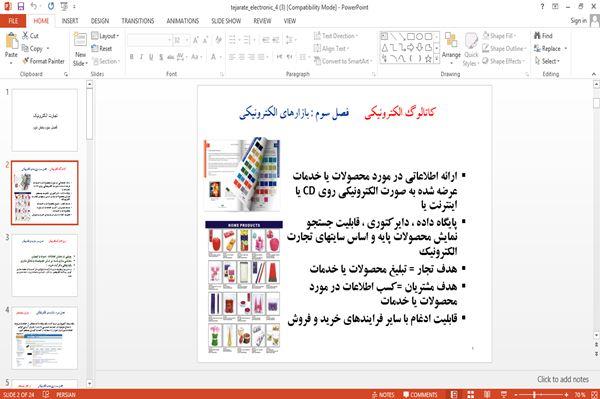Screen dimensions: 600x399
Task: Toggle Bold formatting
Action: pos(132,57)
